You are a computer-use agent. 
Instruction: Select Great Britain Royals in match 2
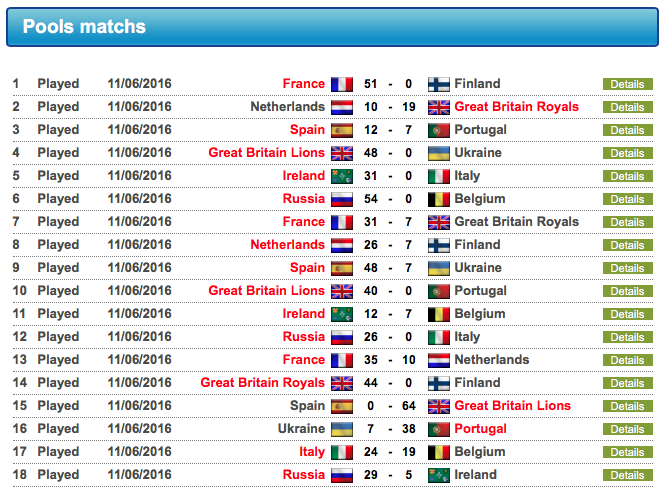[x=516, y=107]
